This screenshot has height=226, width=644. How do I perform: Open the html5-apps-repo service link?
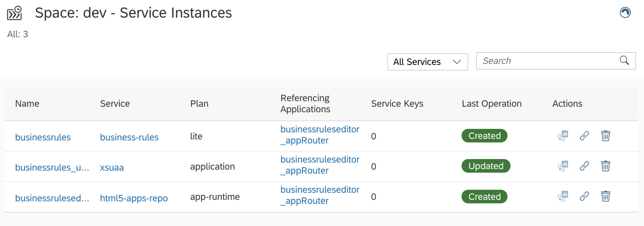pyautogui.click(x=134, y=198)
